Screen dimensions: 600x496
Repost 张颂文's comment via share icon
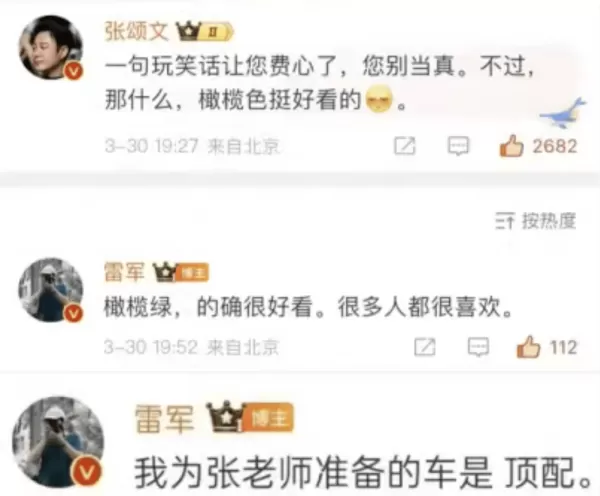click(405, 146)
